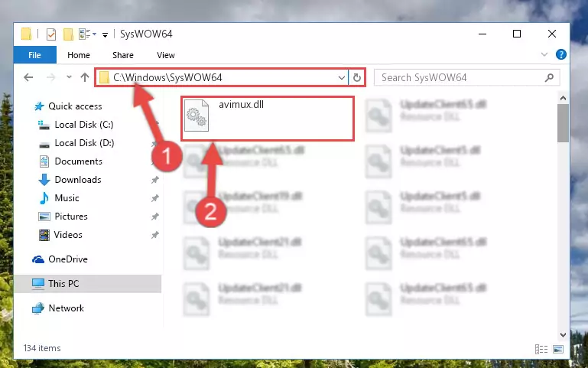Click the Music note icon in sidebar

pyautogui.click(x=44, y=198)
